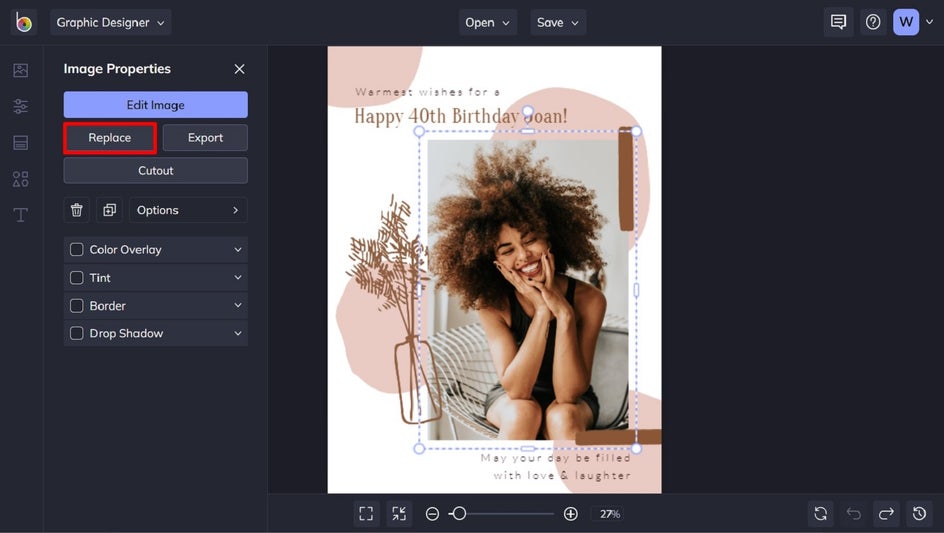Open the Graphics shapes sidebar icon
The width and height of the screenshot is (944, 533).
coord(20,179)
